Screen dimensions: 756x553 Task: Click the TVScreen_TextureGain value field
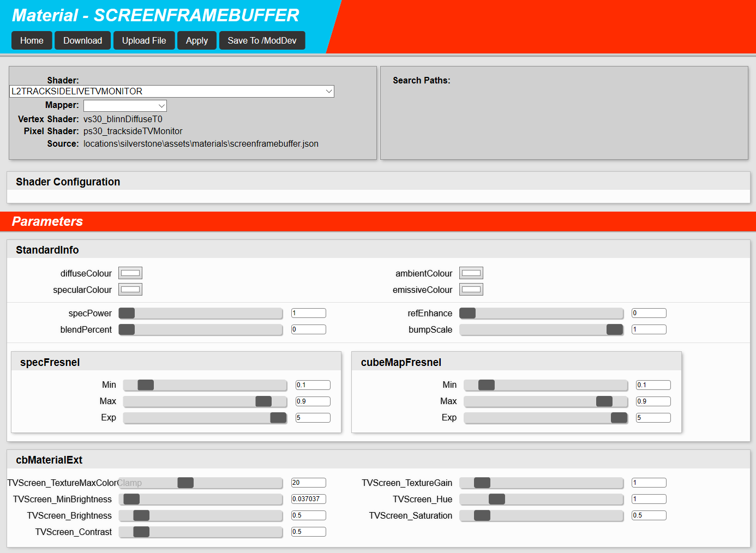649,483
